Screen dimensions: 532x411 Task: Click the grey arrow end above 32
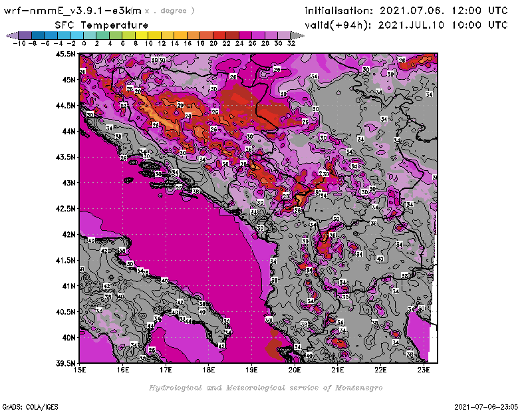[297, 35]
